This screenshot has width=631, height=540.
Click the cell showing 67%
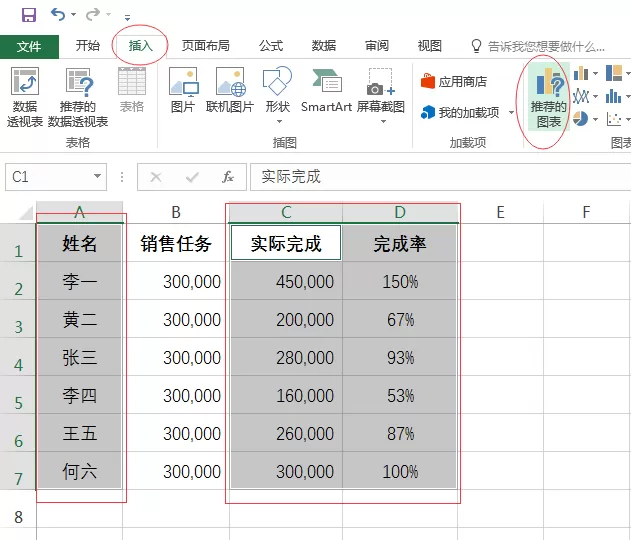pyautogui.click(x=400, y=319)
